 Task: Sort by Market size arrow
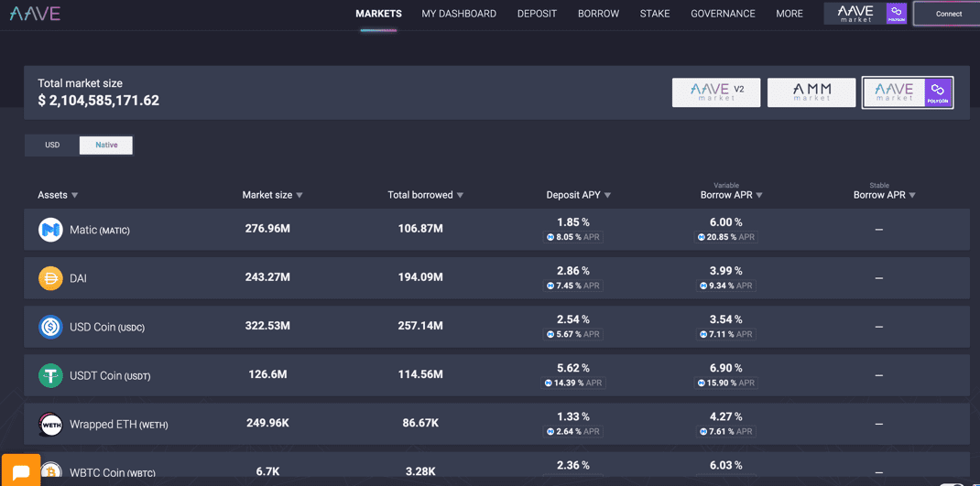pyautogui.click(x=299, y=196)
